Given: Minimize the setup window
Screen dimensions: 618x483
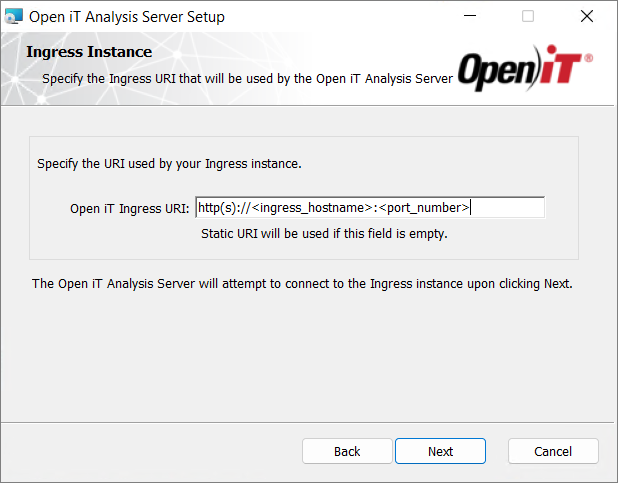Looking at the screenshot, I should pos(470,16).
